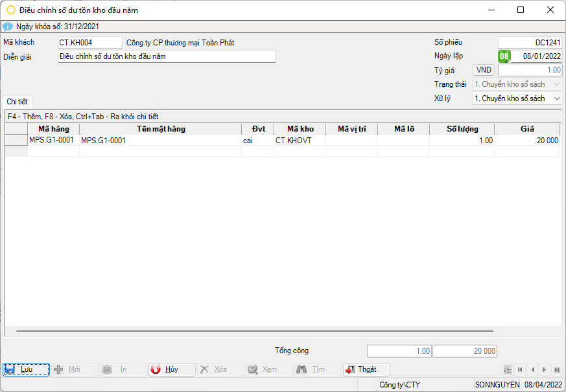Viewport: 566px width, 392px height.
Task: Click the info icon beside Ngày khóa sổ
Action: (x=8, y=27)
